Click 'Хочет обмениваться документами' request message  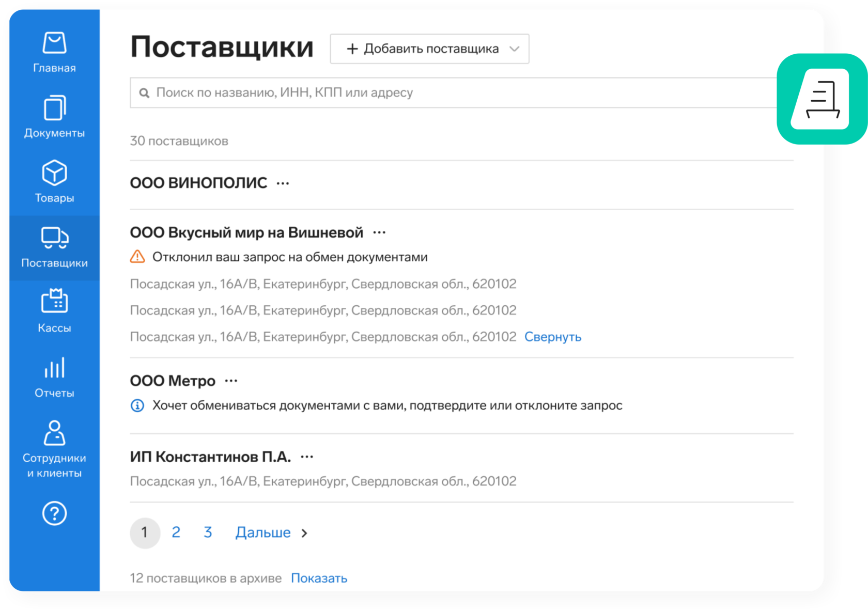click(388, 405)
